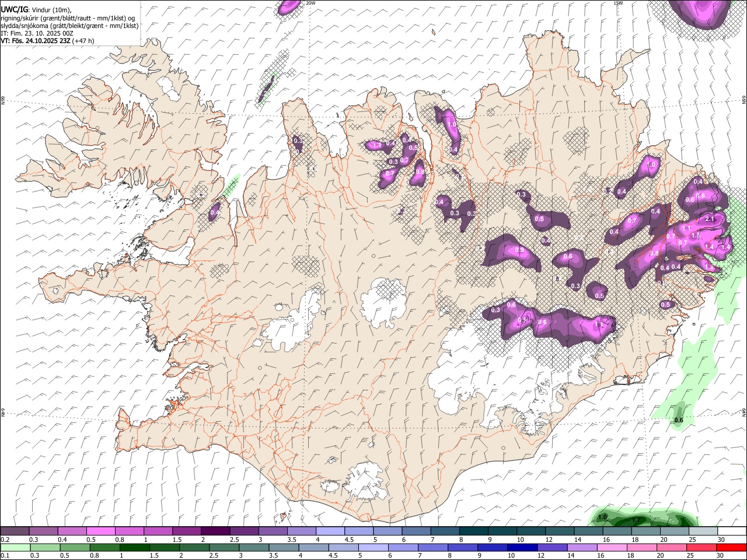Viewport: 747px width, 560px height.
Task: Click the bright pink 0.5–0.8 snow legend swatch
Action: 100,531
